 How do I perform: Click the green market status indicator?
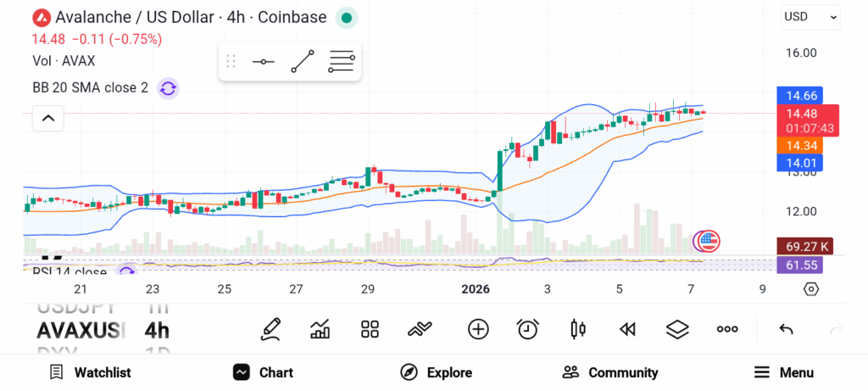click(345, 17)
